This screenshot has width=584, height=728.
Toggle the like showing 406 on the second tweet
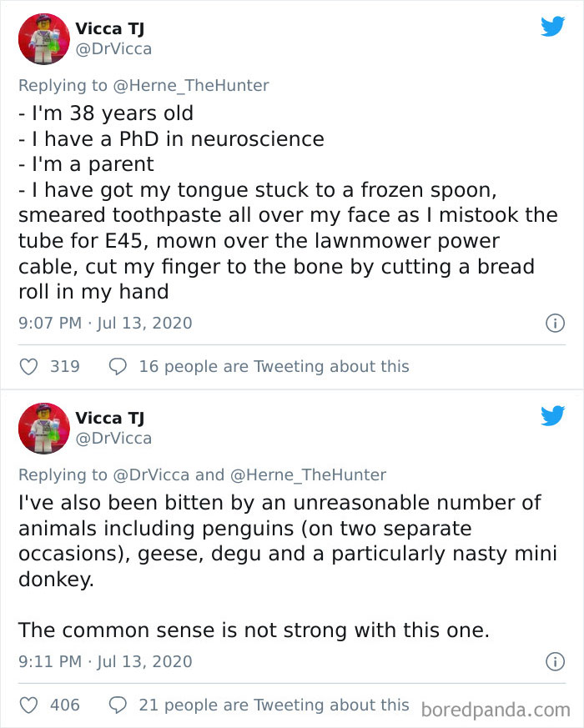pos(28,705)
